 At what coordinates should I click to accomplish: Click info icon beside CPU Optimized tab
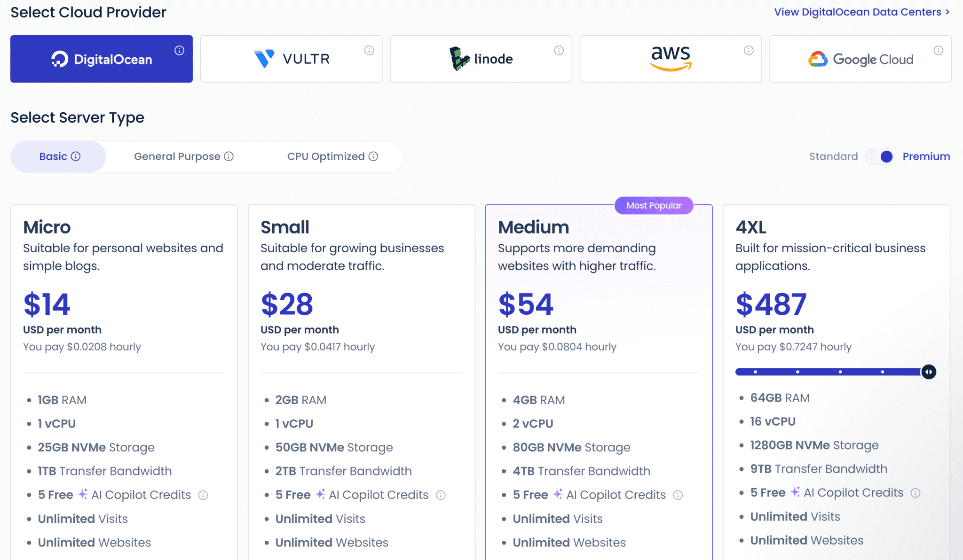click(373, 156)
